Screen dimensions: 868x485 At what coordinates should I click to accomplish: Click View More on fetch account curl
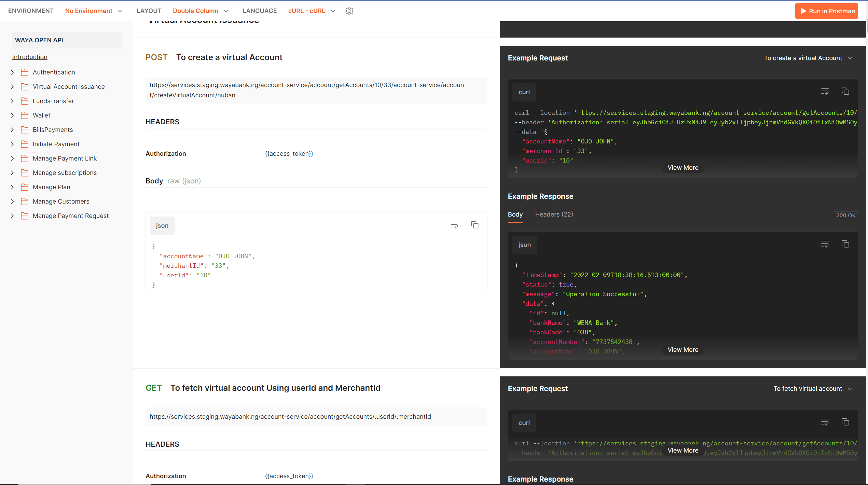coord(683,451)
